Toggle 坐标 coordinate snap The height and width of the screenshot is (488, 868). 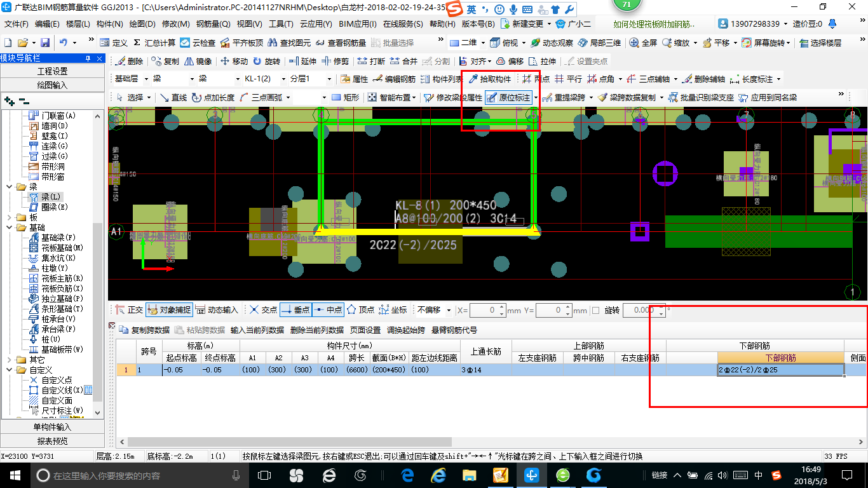click(393, 310)
